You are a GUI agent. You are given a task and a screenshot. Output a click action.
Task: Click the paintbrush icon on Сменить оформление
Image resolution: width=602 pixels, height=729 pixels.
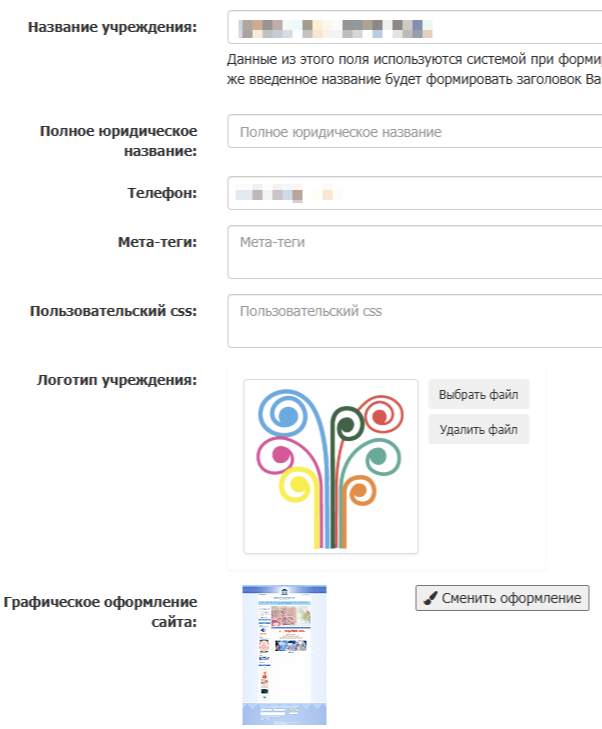430,598
